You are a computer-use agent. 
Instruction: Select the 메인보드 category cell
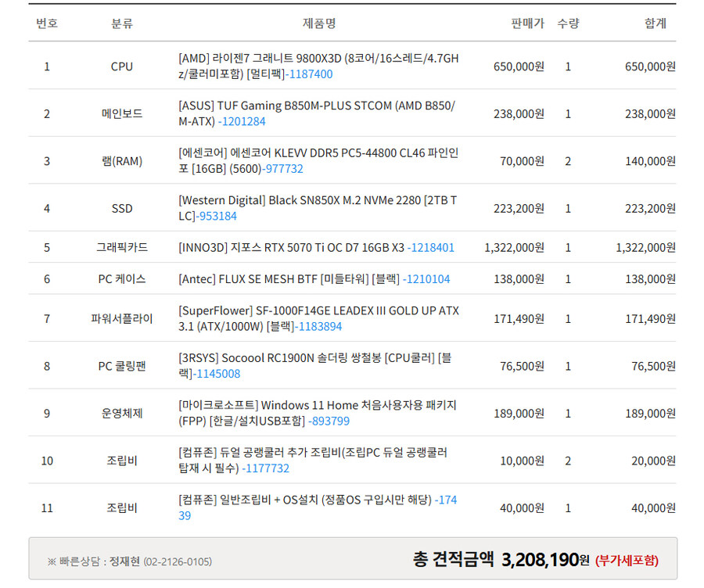coord(122,113)
